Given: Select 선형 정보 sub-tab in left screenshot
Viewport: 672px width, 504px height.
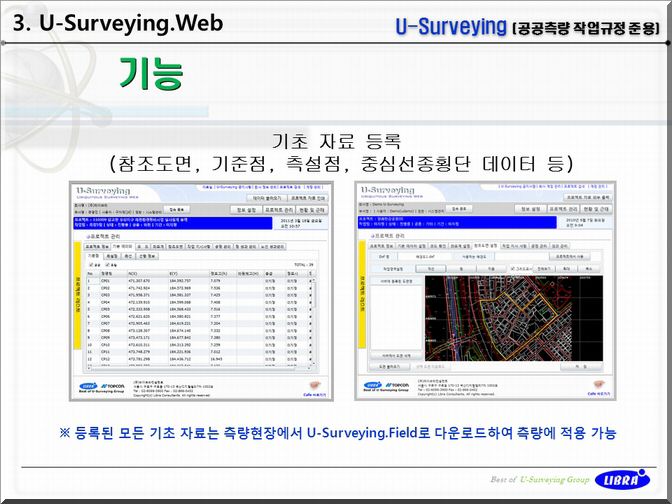Looking at the screenshot, I should (x=147, y=256).
